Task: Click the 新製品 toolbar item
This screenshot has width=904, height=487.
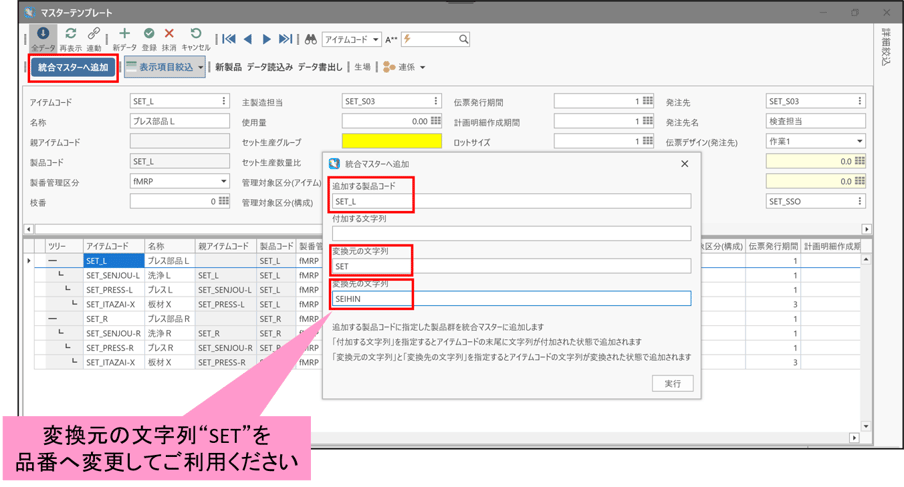Action: pyautogui.click(x=228, y=67)
